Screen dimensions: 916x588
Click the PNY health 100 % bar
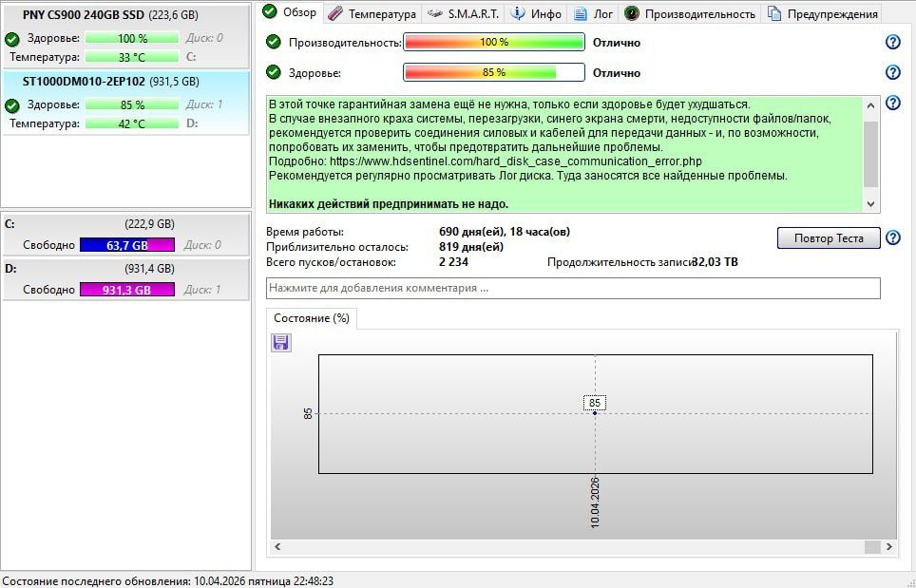[x=131, y=39]
